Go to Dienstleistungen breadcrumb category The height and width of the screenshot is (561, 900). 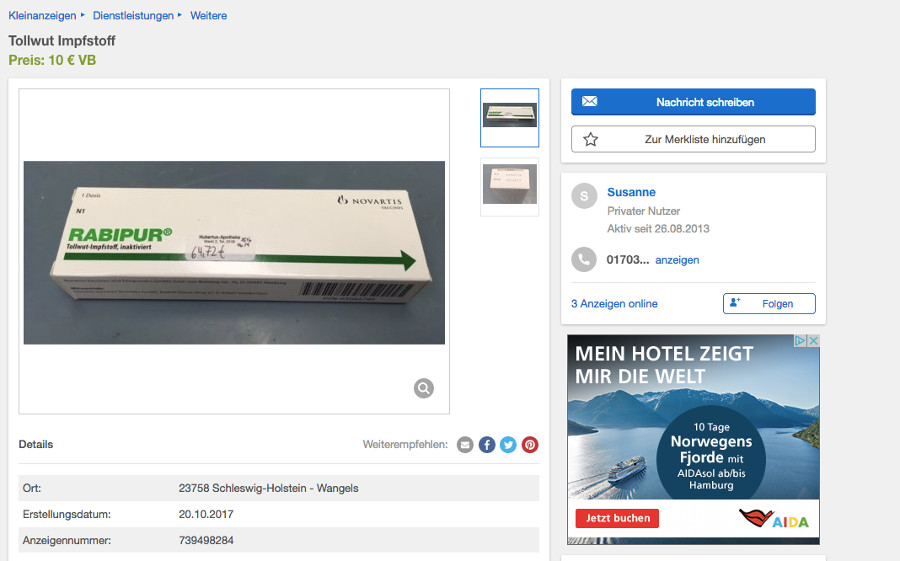132,16
